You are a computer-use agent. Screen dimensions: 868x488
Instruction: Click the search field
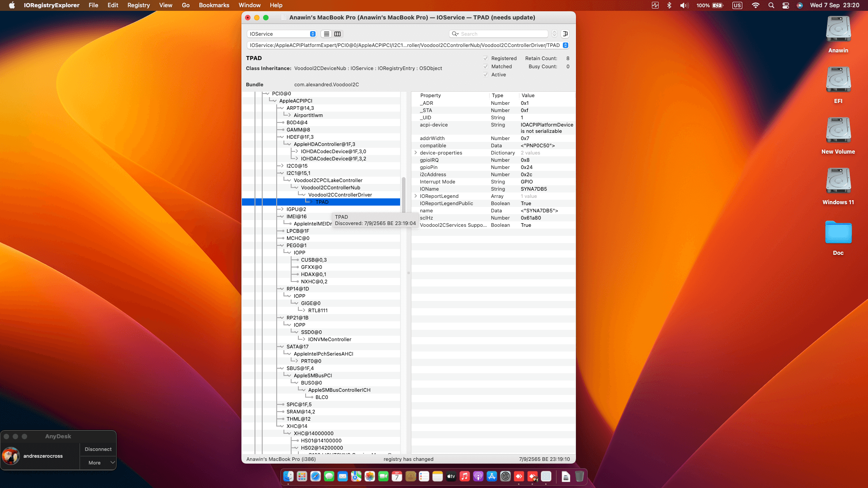(499, 34)
